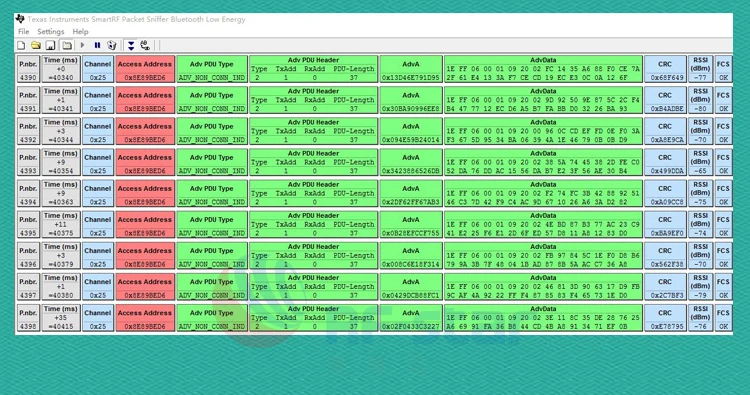The image size is (750, 395).
Task: Click CRC value 0xB4ADBE
Action: tap(667, 109)
